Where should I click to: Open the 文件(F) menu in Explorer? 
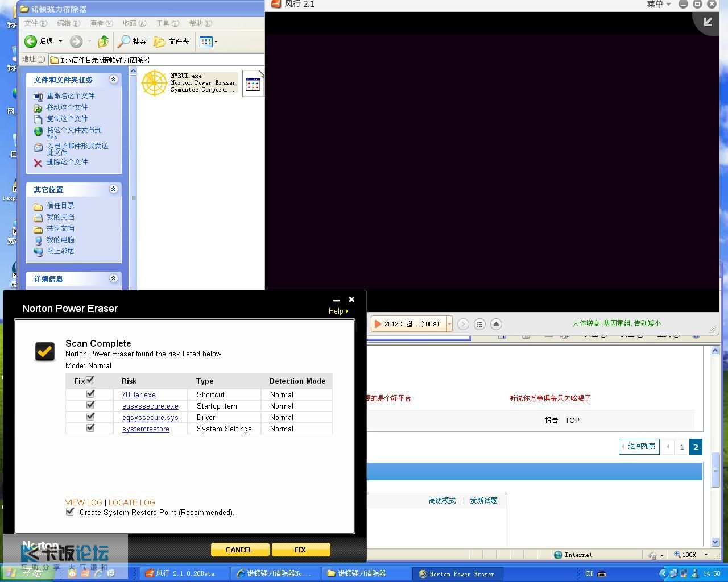[35, 23]
